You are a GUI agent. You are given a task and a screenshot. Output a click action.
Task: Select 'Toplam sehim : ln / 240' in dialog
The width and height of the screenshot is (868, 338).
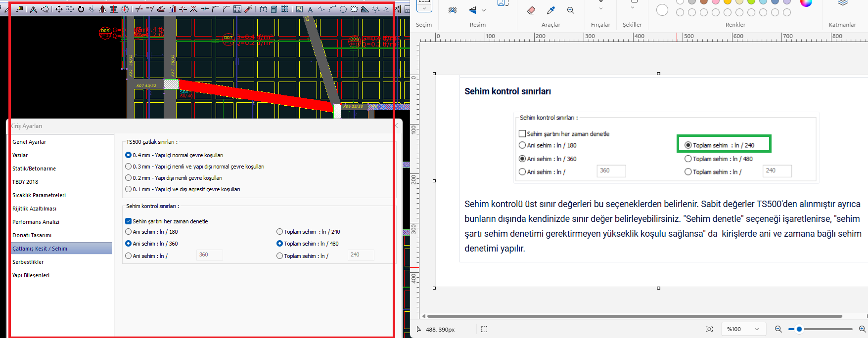coord(279,232)
